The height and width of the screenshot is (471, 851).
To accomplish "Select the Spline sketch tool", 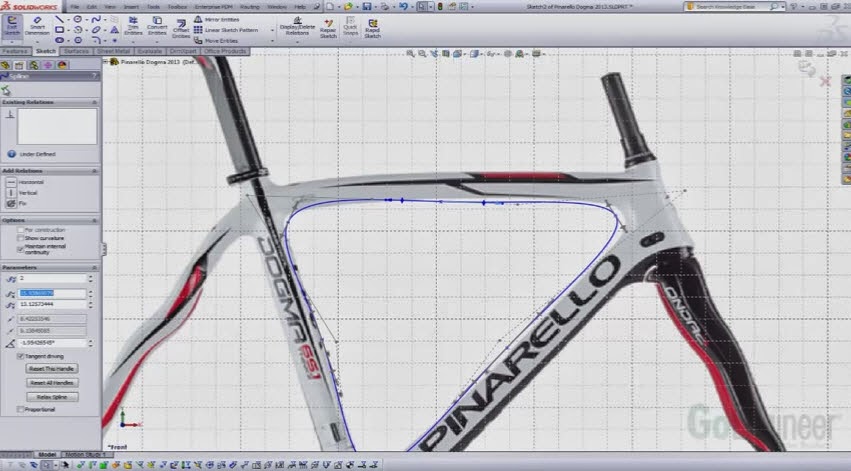I will (96, 20).
